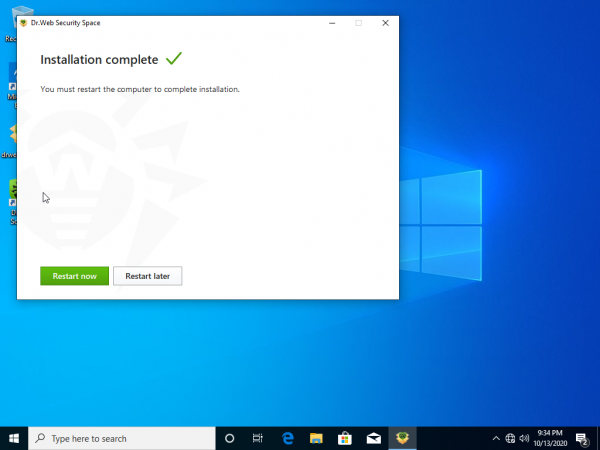Launch Microsoft Edge from the taskbar
The width and height of the screenshot is (600, 450).
[287, 438]
